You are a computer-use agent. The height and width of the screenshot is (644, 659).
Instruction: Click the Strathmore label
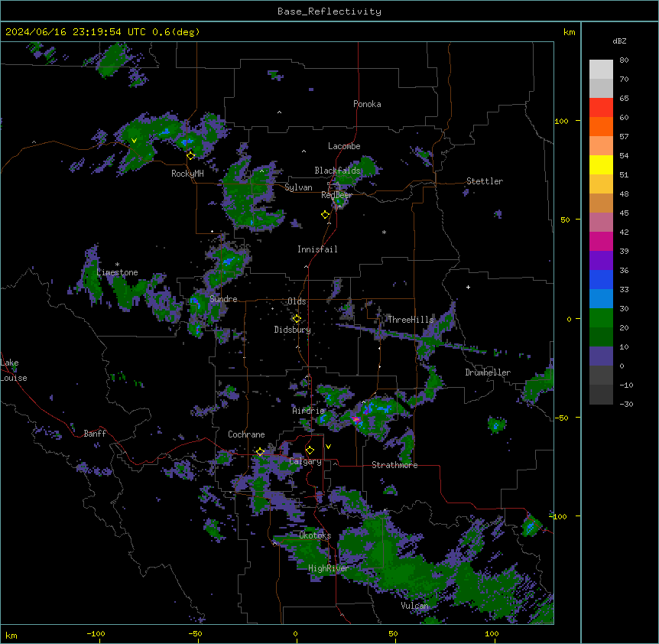point(394,465)
